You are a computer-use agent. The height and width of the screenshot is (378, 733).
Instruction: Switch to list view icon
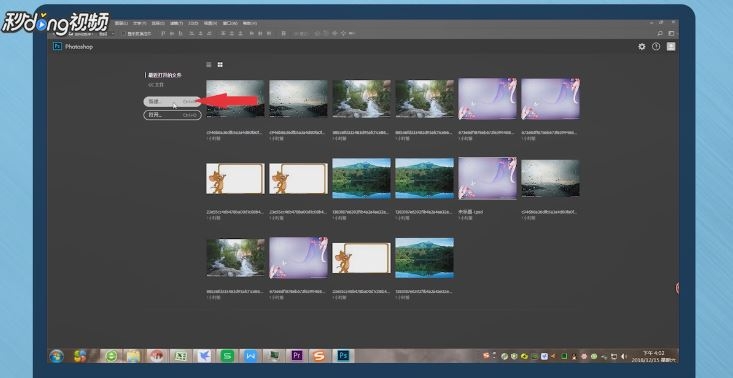(209, 64)
